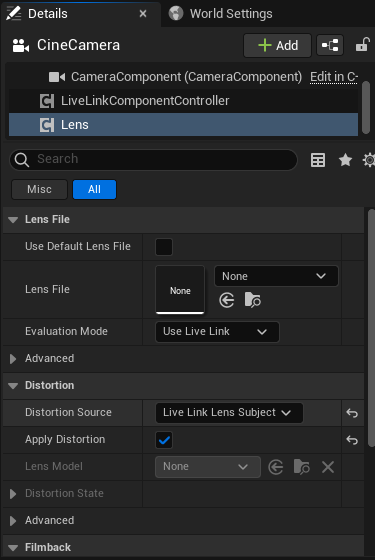Viewport: 375px width, 560px height.
Task: Click the Evaluation Mode label
Action: (66, 332)
